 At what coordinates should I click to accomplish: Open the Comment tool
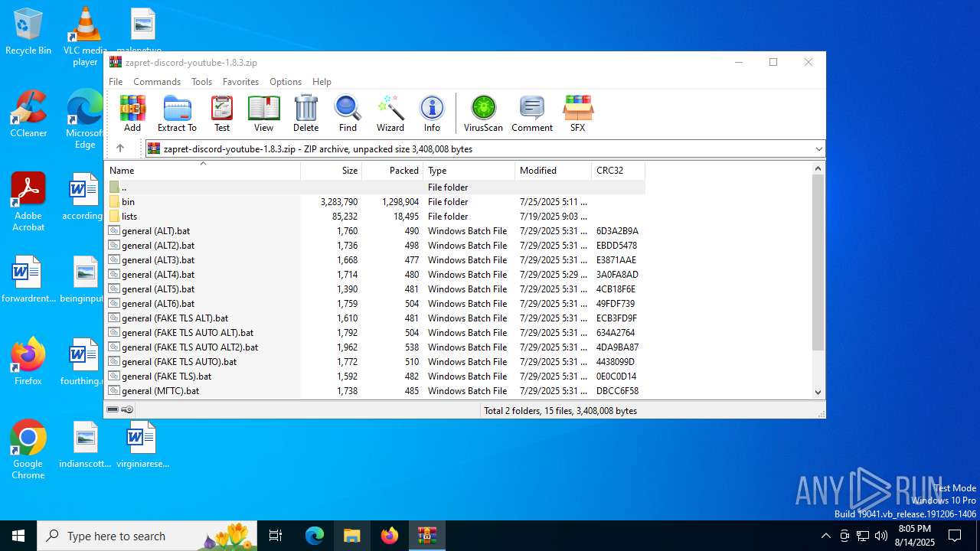532,113
